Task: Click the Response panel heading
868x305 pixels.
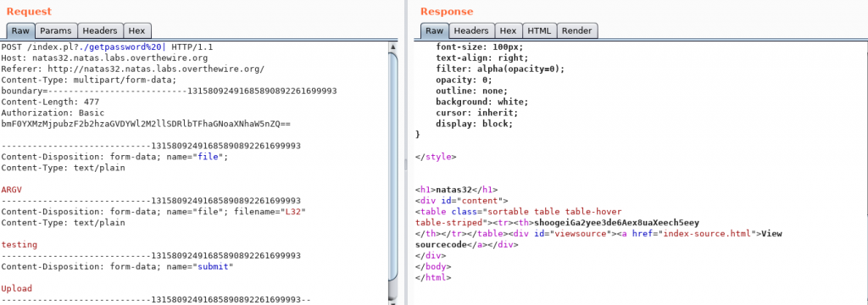Action: tap(447, 11)
